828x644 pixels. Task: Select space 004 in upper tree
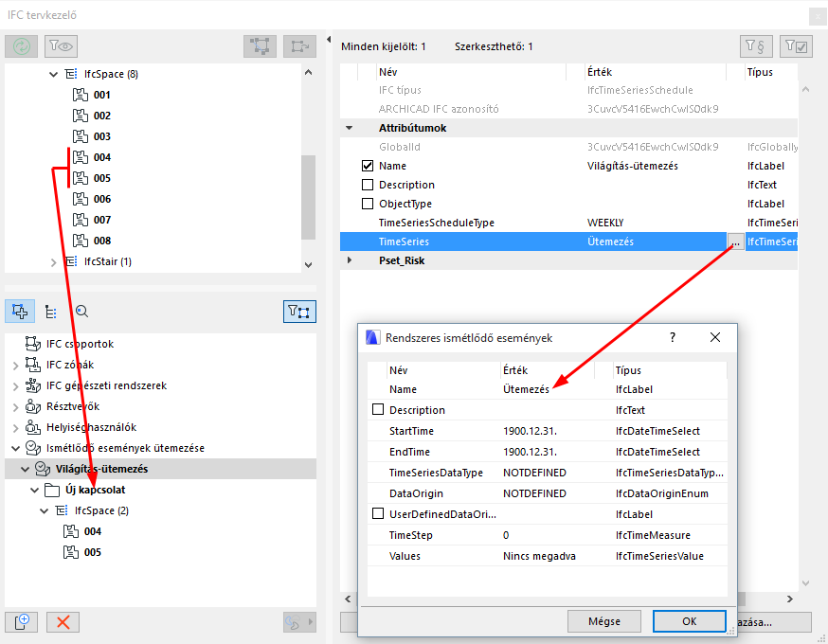102,157
